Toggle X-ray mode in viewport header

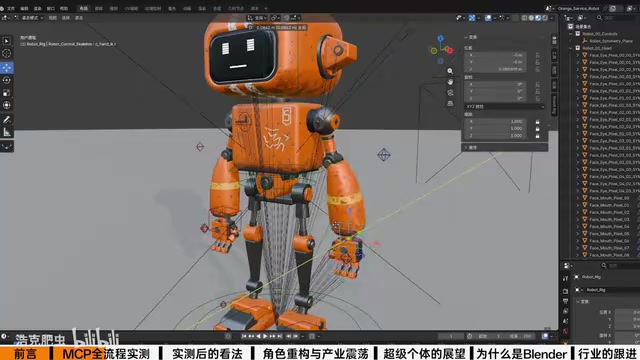point(516,18)
